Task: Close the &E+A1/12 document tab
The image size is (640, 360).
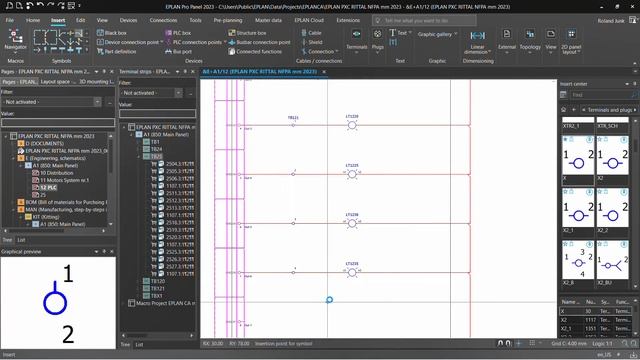Action: [x=324, y=72]
